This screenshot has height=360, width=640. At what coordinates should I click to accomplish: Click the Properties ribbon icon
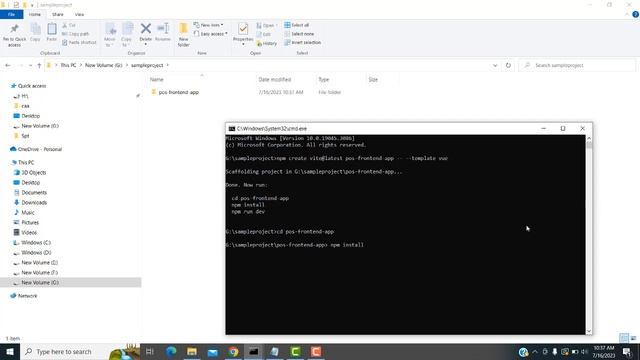click(243, 33)
